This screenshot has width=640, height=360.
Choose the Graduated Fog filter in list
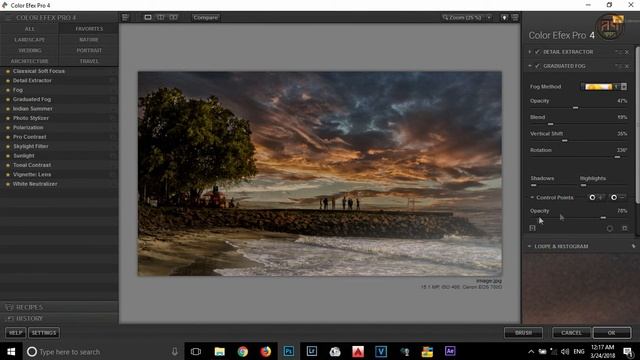point(32,99)
